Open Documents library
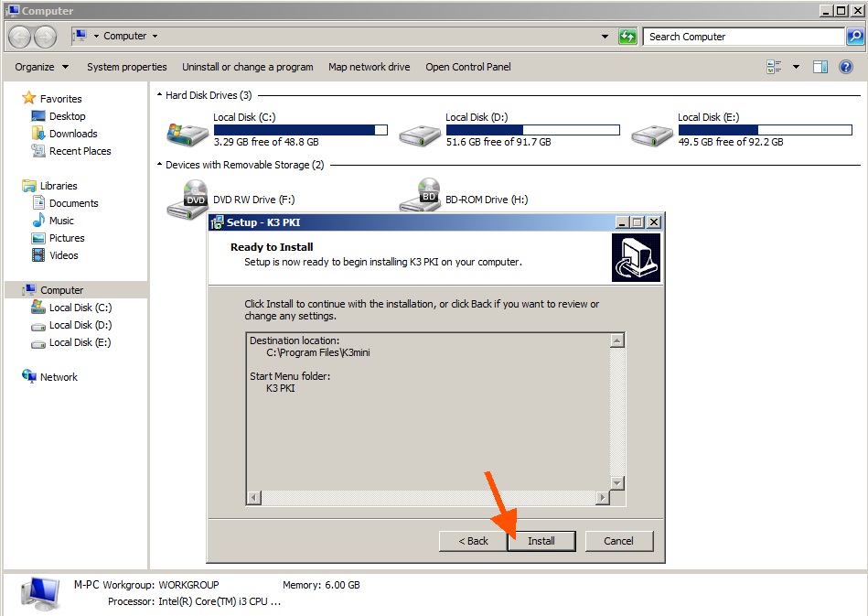The width and height of the screenshot is (868, 616). 73,203
